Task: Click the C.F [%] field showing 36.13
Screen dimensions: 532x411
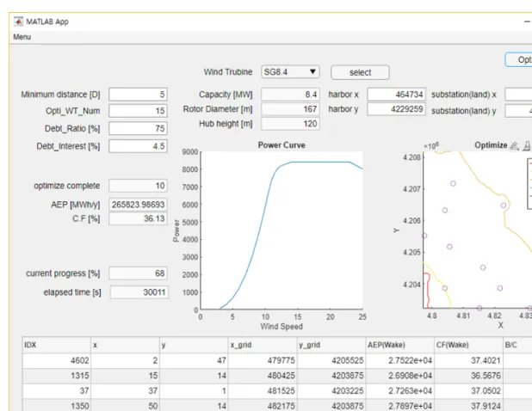Action: click(x=138, y=218)
